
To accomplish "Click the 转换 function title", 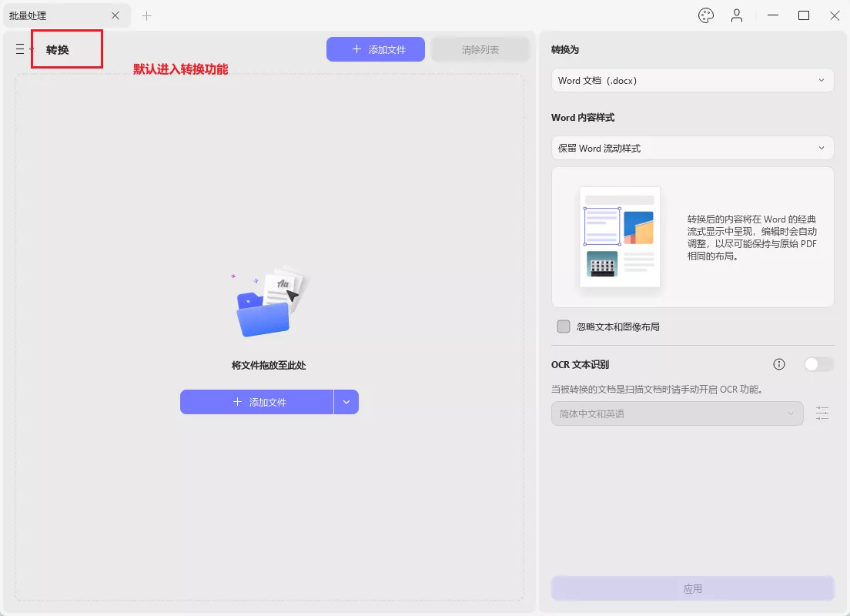I will coord(58,50).
